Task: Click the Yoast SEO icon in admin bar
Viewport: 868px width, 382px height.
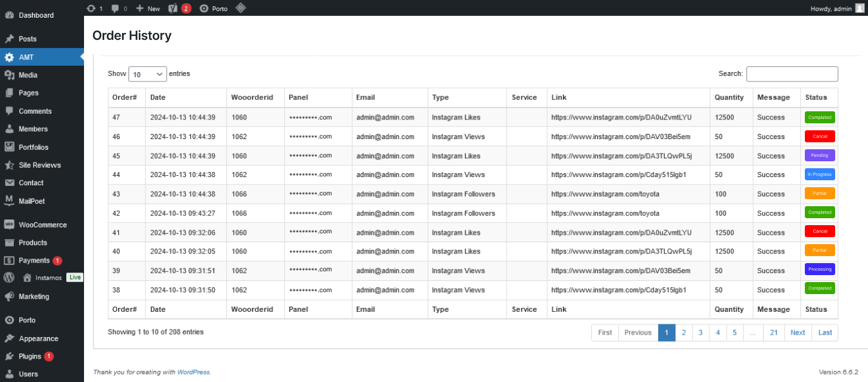Action: coord(173,8)
